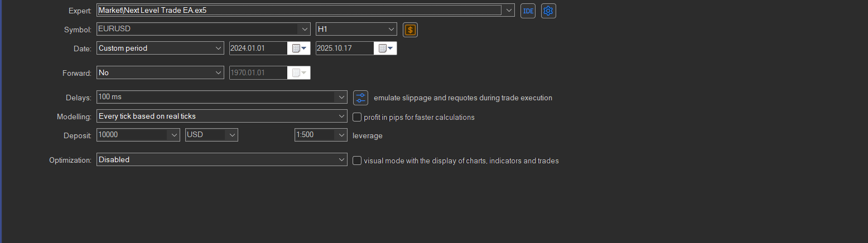Image resolution: width=868 pixels, height=243 pixels.
Task: Open the H1 timeframe dropdown
Action: [x=391, y=29]
